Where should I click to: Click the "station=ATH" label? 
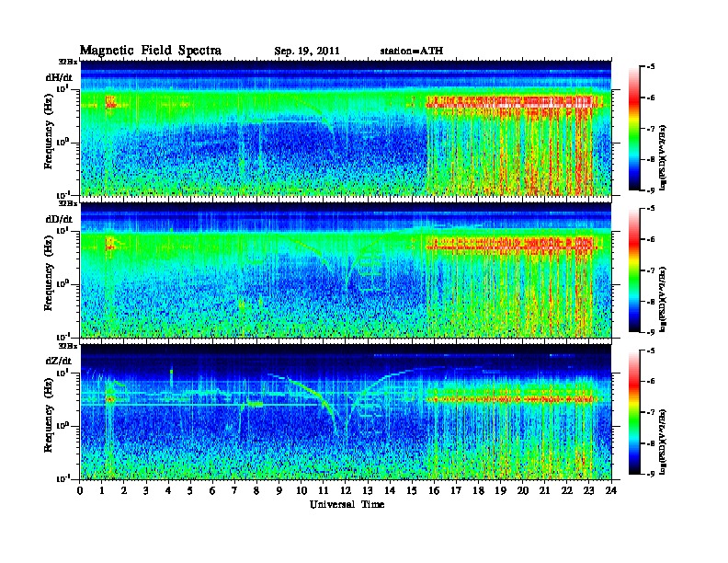pos(412,52)
